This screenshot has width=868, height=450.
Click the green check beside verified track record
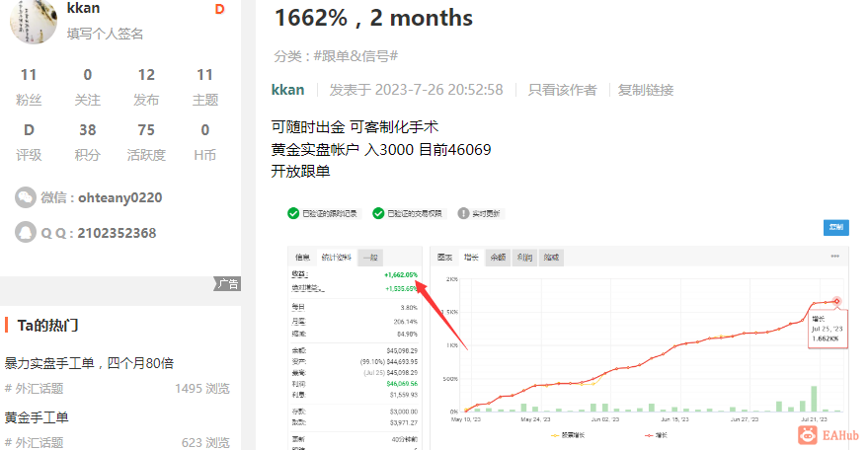coord(293,213)
